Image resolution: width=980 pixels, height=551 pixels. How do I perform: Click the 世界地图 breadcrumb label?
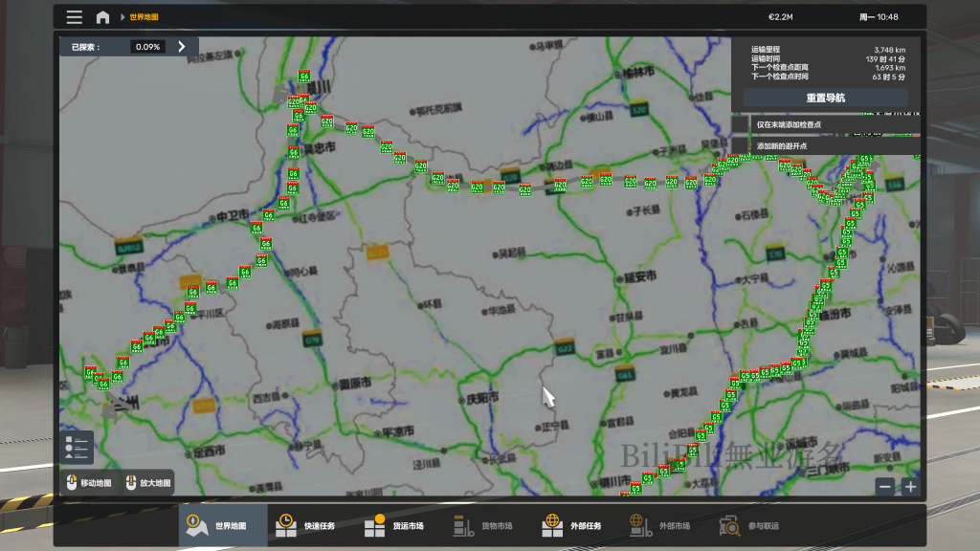point(145,17)
